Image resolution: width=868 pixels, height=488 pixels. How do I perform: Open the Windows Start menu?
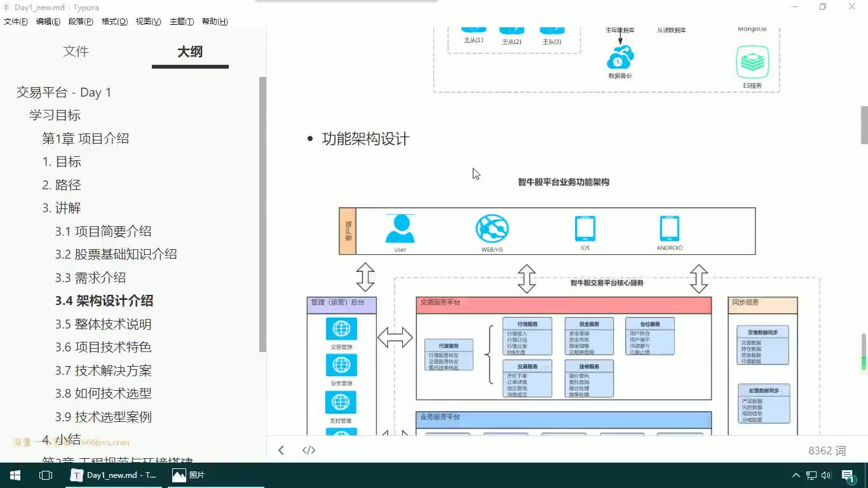[15, 475]
